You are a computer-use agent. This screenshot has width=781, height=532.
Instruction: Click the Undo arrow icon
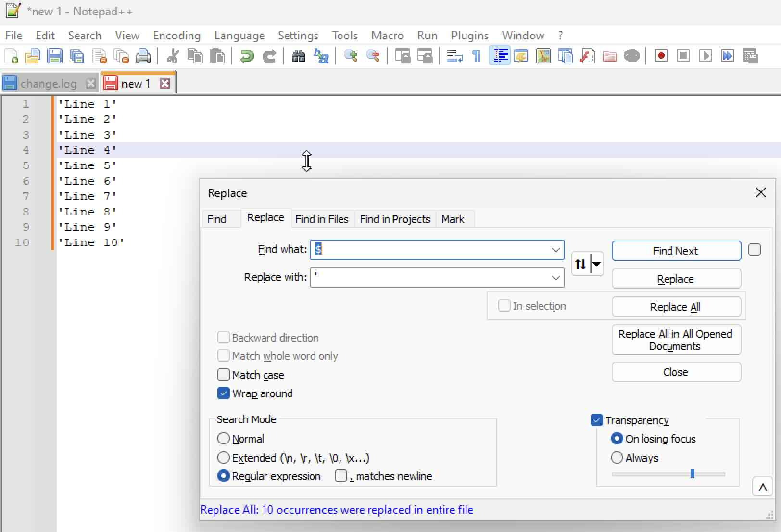tap(247, 56)
